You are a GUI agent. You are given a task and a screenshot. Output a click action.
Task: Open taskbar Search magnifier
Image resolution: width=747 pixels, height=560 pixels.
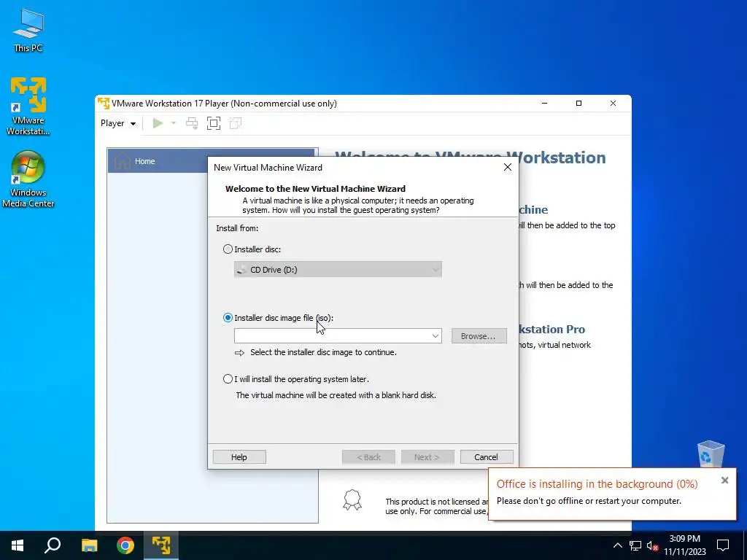[x=53, y=545]
